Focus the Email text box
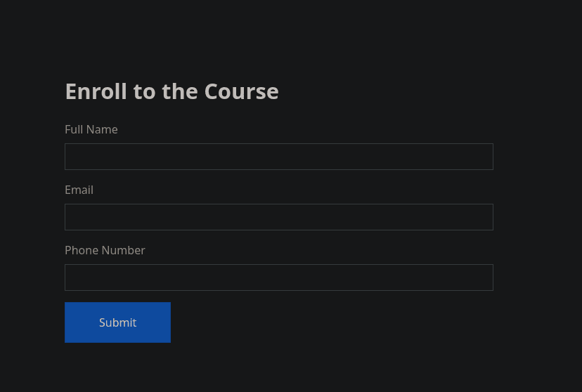The height and width of the screenshot is (392, 582). coord(278,217)
